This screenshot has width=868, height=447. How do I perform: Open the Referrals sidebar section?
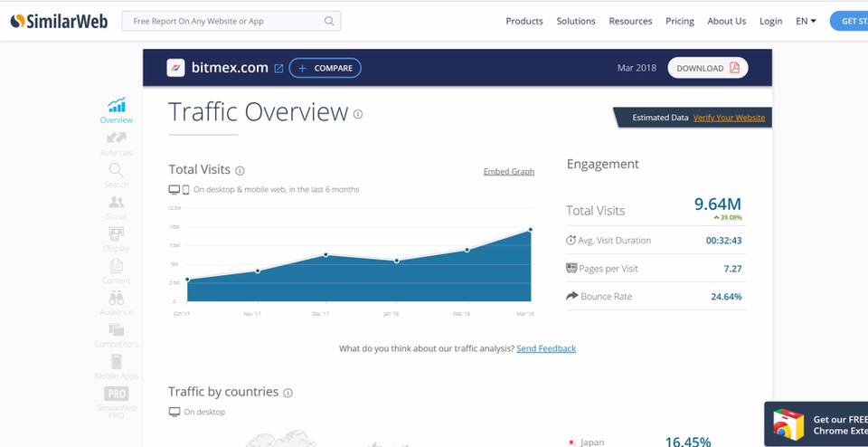117,143
